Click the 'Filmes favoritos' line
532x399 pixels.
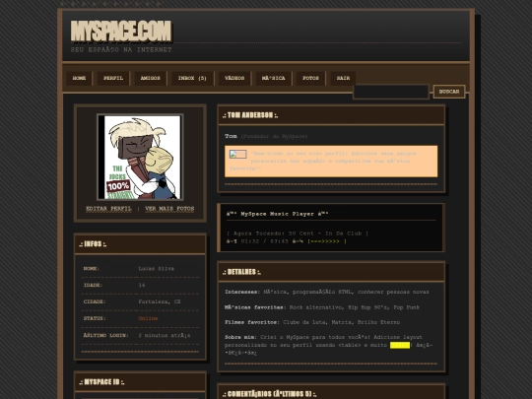(x=312, y=322)
